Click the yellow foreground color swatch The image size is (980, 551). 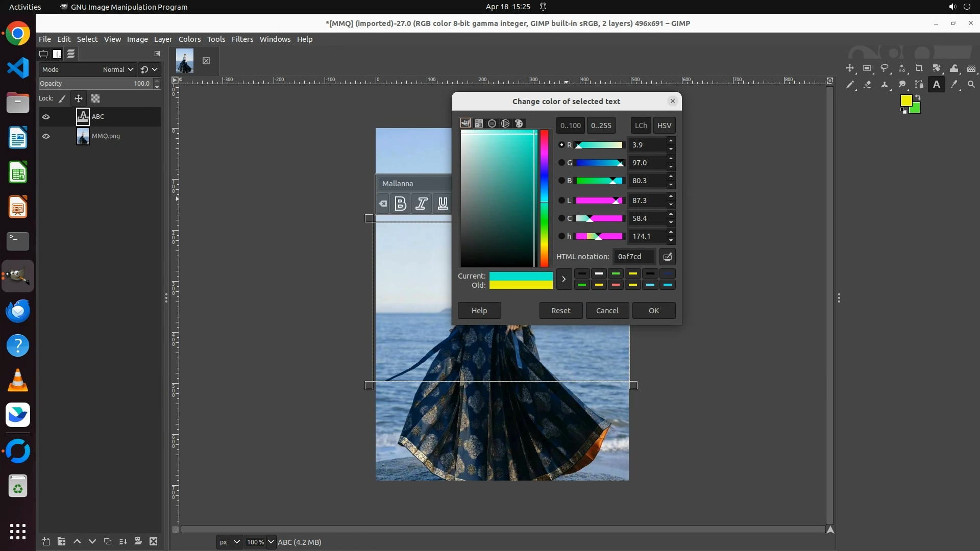[x=905, y=101]
